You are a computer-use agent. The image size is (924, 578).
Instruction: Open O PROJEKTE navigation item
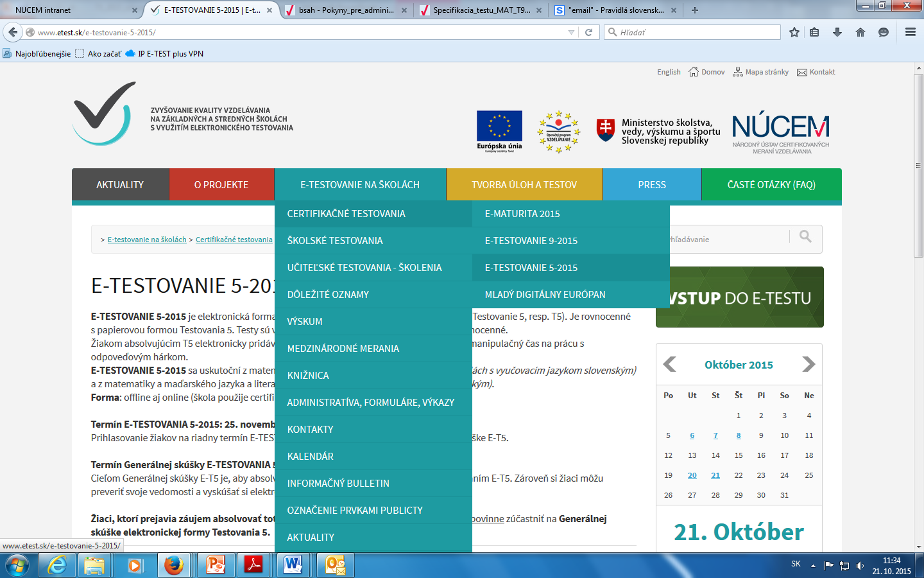pos(221,184)
